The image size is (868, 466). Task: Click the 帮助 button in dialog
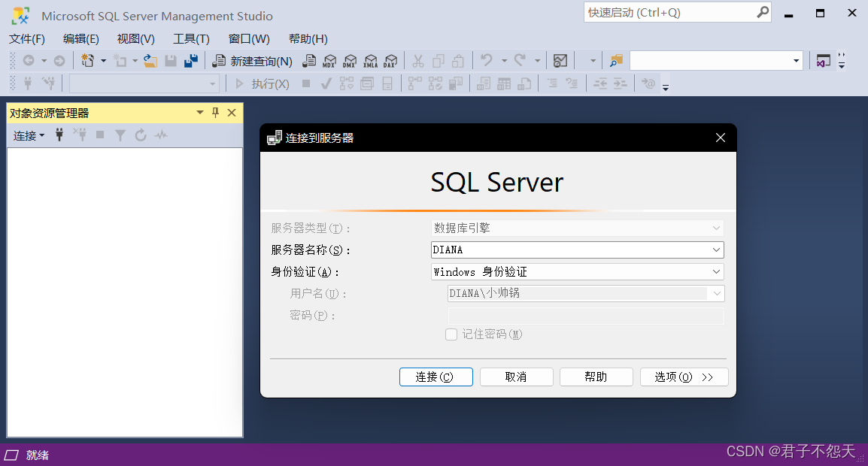596,377
